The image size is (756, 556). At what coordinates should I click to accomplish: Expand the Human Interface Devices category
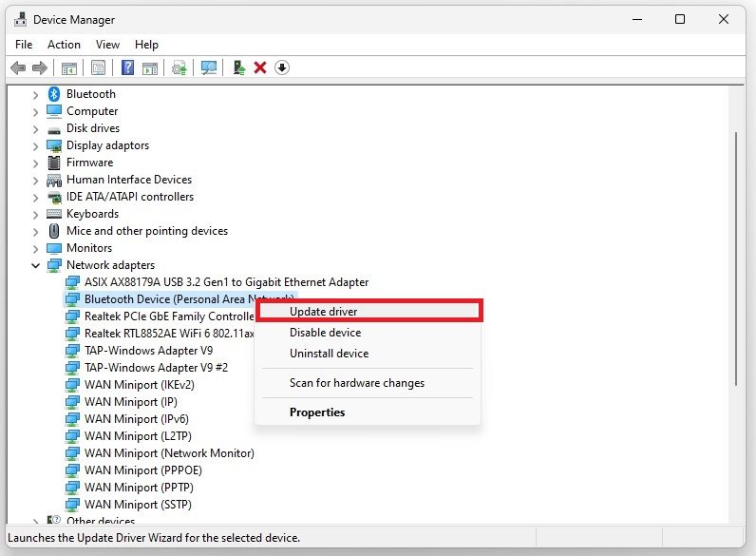pos(35,180)
